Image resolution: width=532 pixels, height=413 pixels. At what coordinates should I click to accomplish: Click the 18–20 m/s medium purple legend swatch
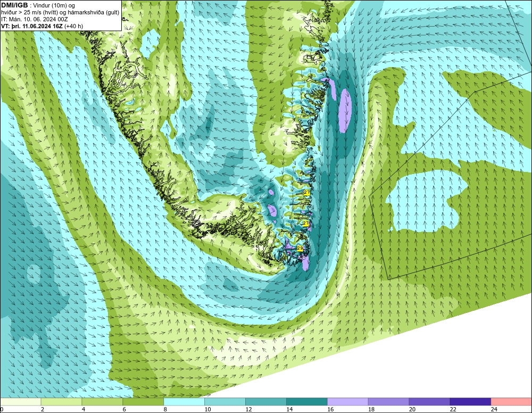(x=388, y=402)
